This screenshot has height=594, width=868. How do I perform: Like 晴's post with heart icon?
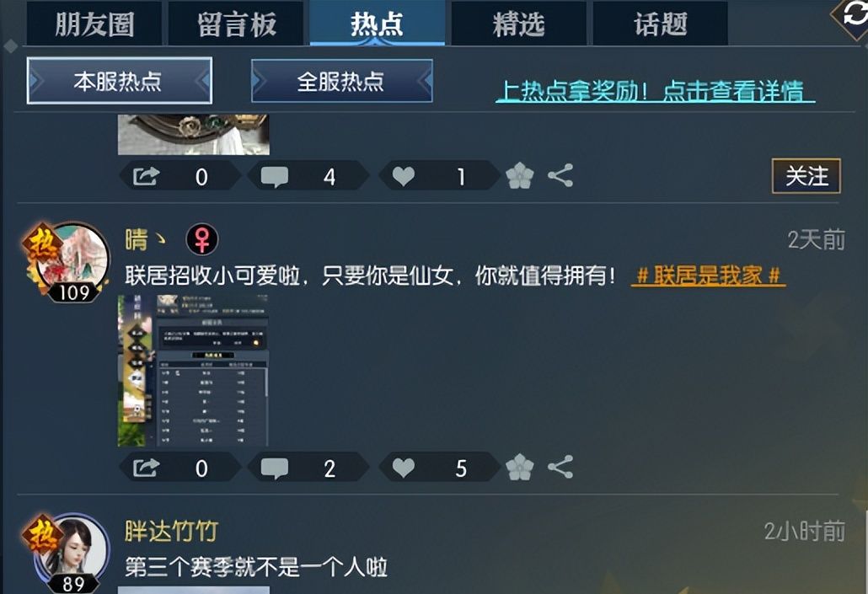tap(404, 468)
